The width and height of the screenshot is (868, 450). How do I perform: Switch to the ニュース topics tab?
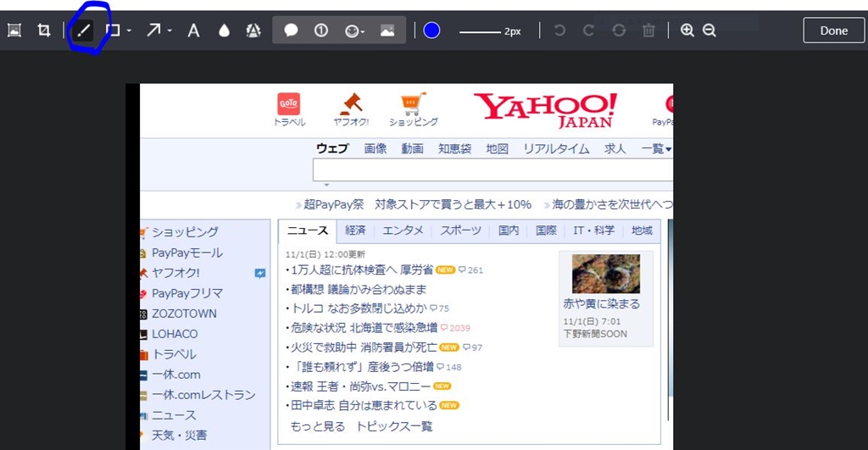(x=307, y=231)
